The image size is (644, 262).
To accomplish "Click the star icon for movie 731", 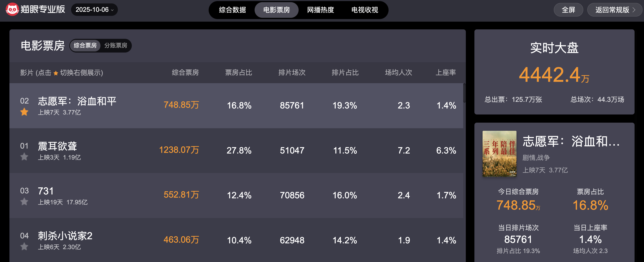I will click(24, 202).
